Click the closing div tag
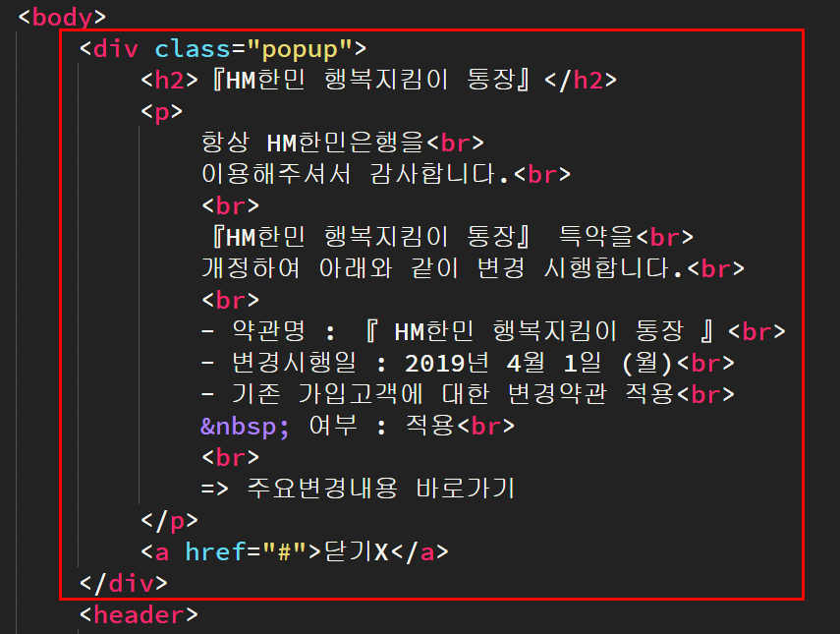 [123, 583]
